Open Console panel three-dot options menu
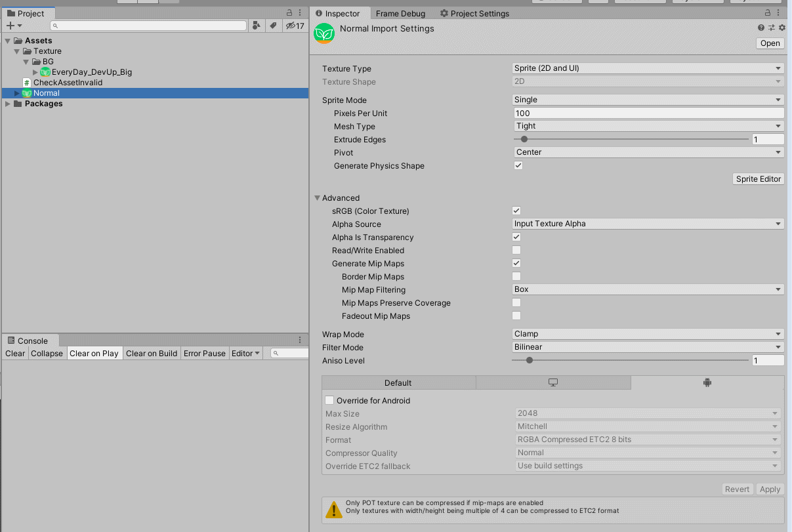The width and height of the screenshot is (792, 532). coord(300,340)
